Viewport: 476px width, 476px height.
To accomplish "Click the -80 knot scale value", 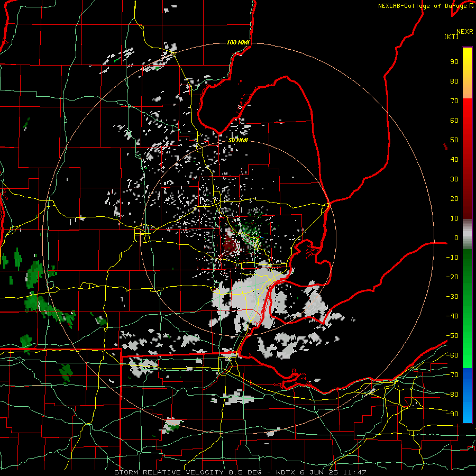I will pyautogui.click(x=452, y=395).
